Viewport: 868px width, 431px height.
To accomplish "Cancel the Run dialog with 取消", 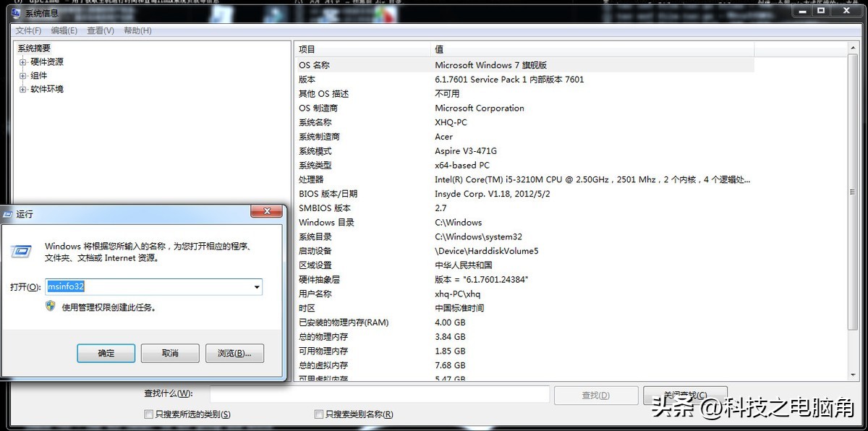I will pyautogui.click(x=170, y=353).
